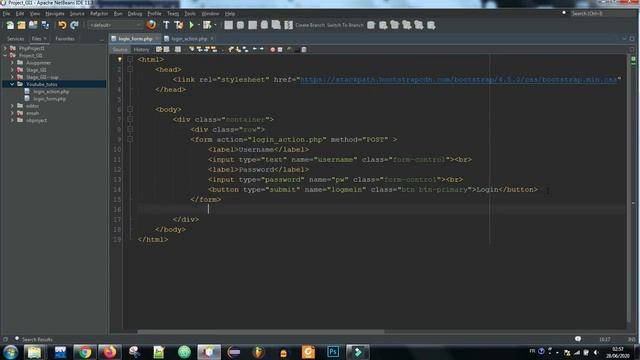Select login_form.php in the file tree

[49, 99]
